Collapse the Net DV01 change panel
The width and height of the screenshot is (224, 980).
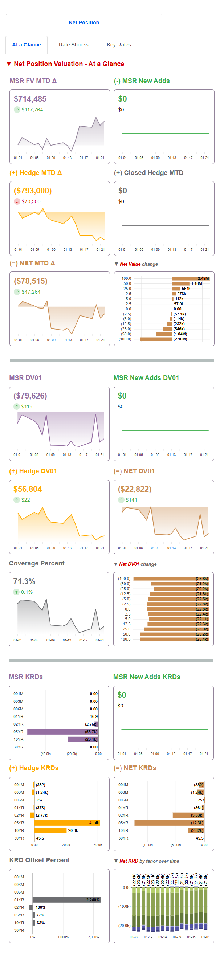click(x=117, y=564)
